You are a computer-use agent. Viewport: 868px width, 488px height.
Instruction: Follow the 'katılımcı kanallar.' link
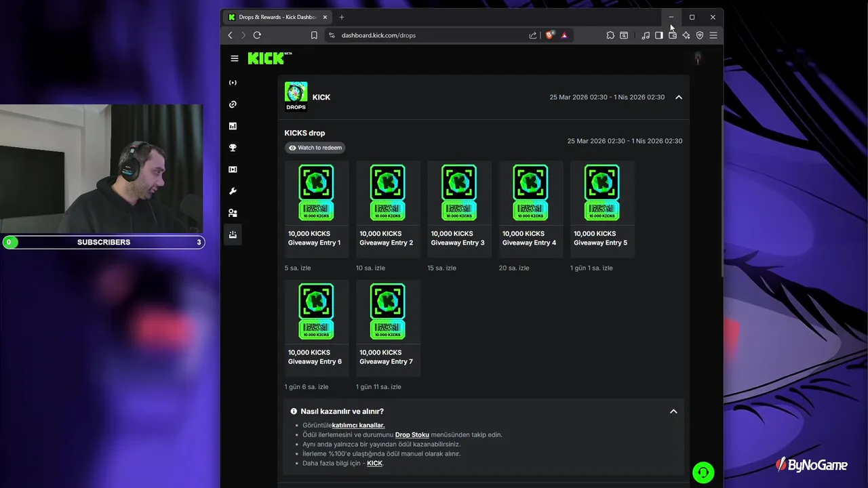point(359,425)
